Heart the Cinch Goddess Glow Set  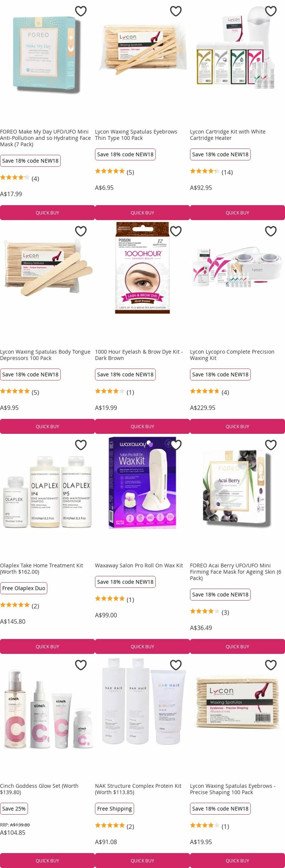[x=81, y=665]
